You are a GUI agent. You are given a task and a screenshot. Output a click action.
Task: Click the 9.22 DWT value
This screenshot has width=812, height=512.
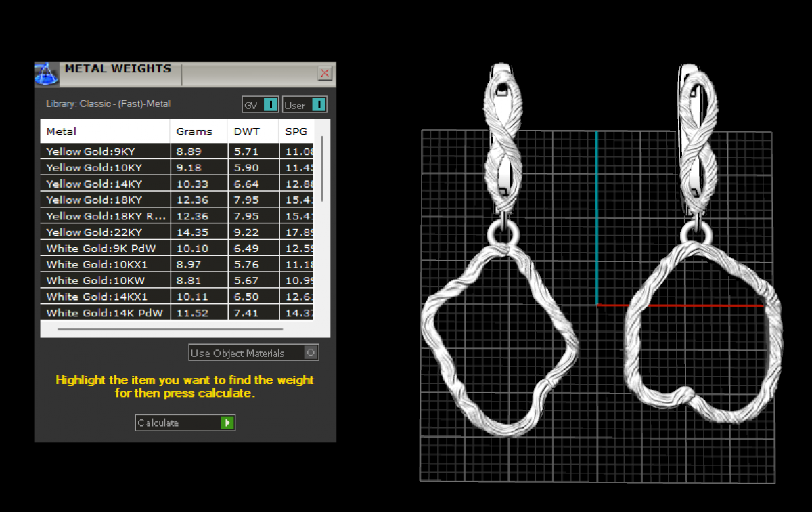[x=246, y=232]
